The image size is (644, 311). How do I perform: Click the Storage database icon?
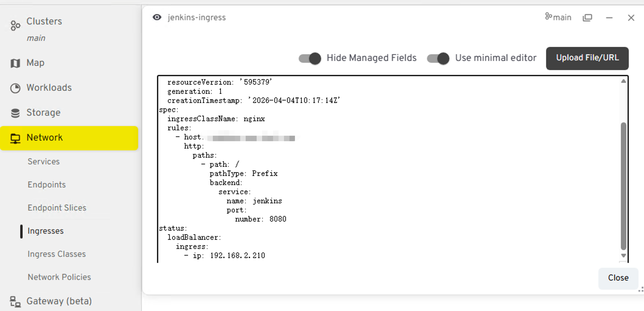(15, 113)
